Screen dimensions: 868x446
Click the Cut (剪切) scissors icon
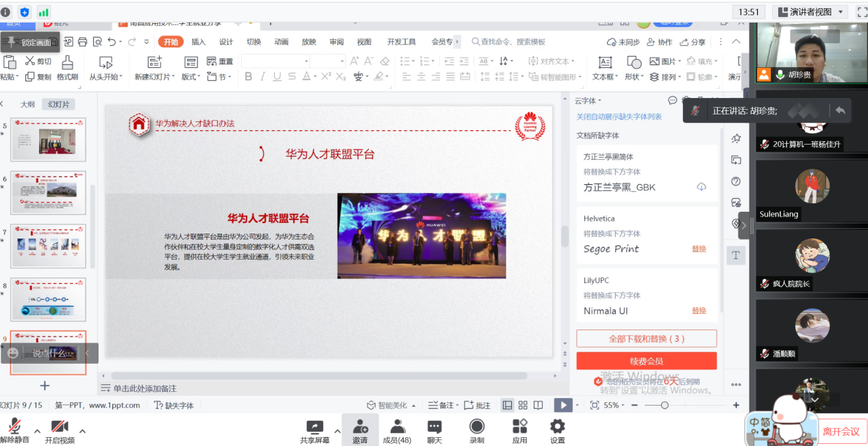click(x=29, y=62)
